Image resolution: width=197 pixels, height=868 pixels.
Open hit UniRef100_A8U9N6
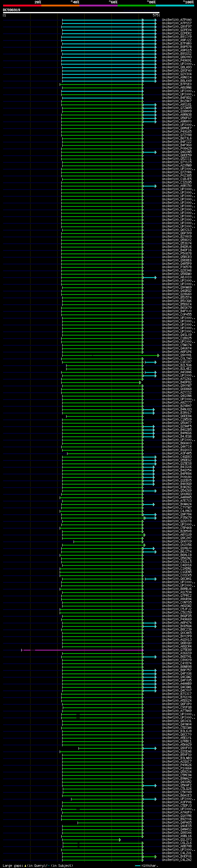(x=177, y=88)
